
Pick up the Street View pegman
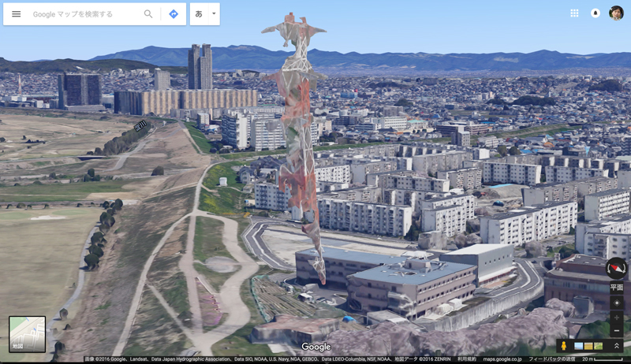(x=564, y=346)
